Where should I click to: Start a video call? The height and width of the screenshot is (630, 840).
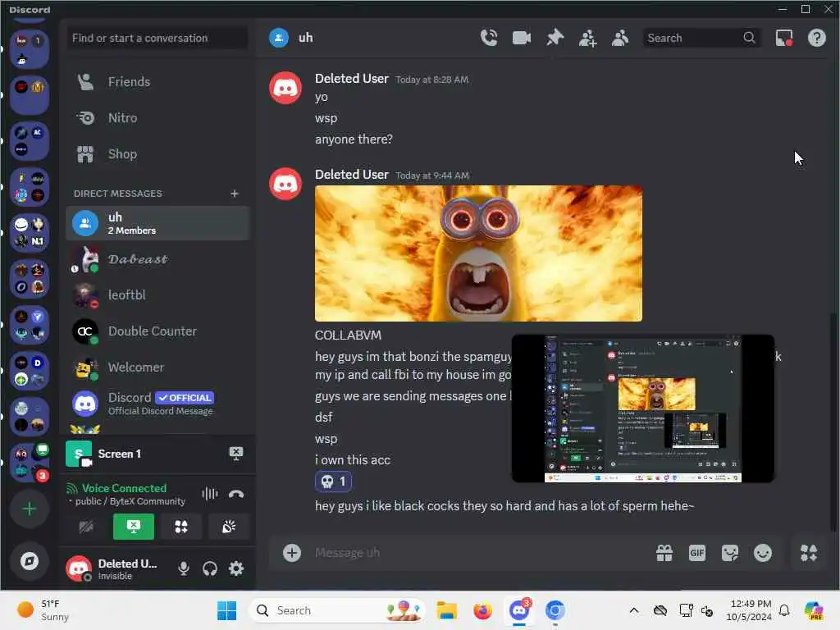point(521,38)
